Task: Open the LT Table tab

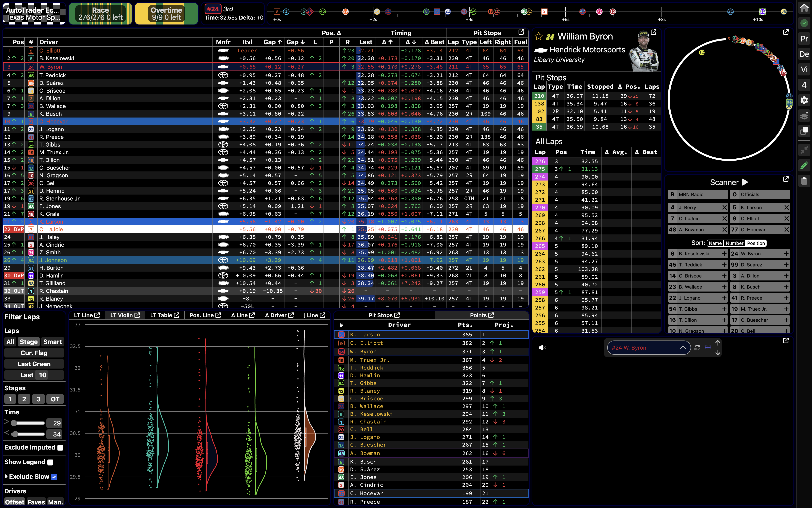Action: [x=164, y=315]
